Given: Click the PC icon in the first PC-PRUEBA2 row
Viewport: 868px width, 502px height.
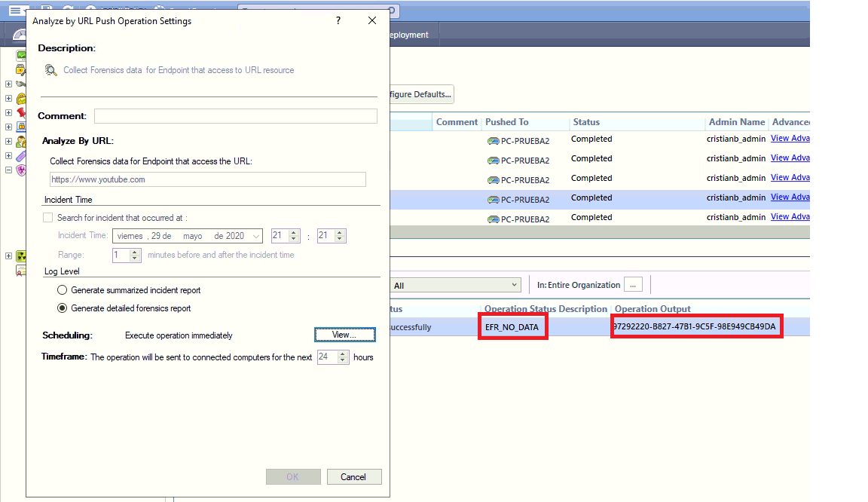Looking at the screenshot, I should point(493,141).
